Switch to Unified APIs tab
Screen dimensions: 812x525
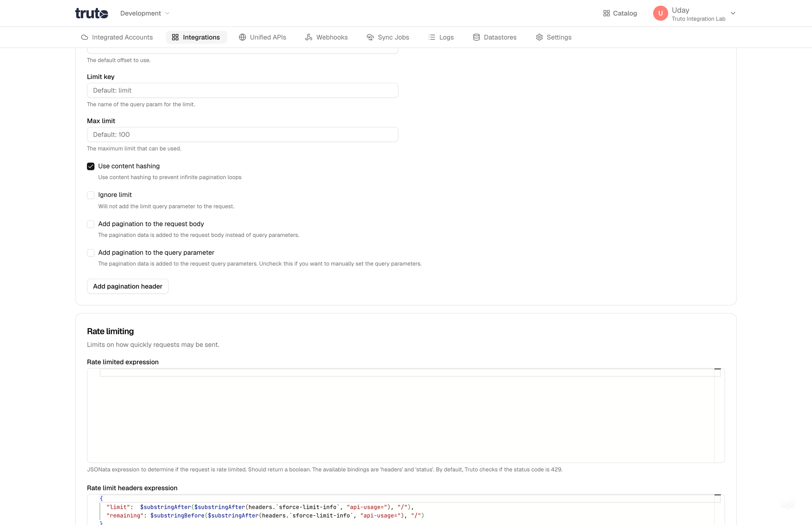point(263,37)
